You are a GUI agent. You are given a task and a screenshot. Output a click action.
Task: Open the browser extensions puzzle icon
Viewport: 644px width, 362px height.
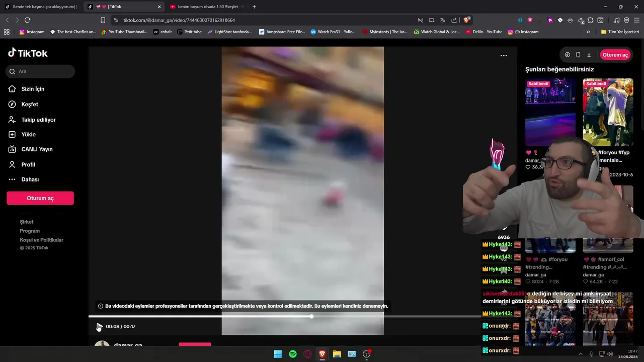[x=590, y=20]
